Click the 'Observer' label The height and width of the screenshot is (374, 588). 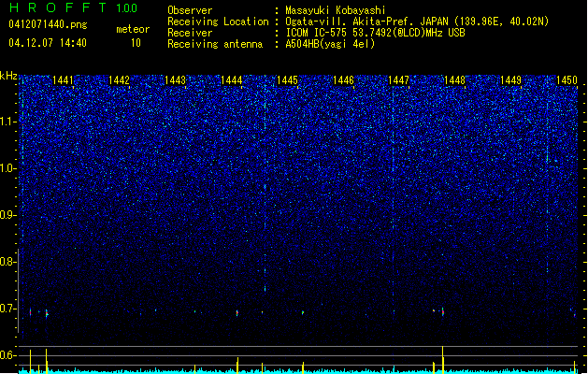[190, 10]
